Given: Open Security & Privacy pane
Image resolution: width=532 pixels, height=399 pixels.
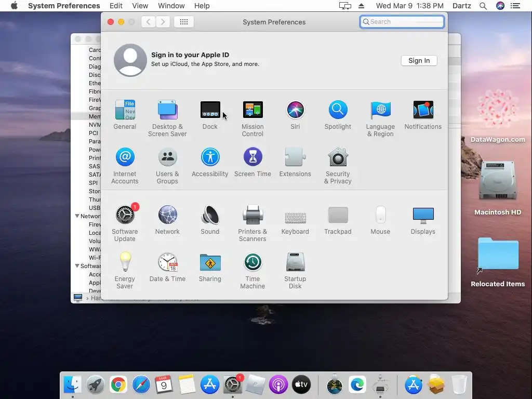Looking at the screenshot, I should [x=338, y=166].
